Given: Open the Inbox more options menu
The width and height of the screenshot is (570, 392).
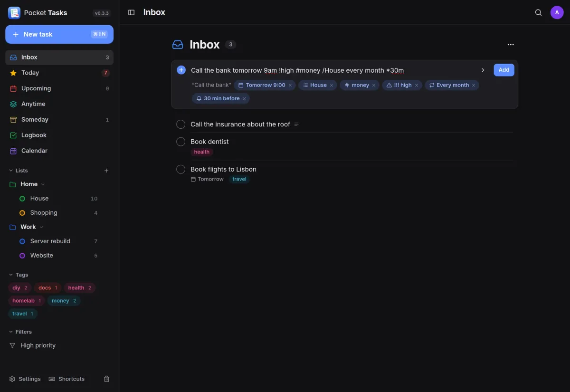Looking at the screenshot, I should point(511,45).
